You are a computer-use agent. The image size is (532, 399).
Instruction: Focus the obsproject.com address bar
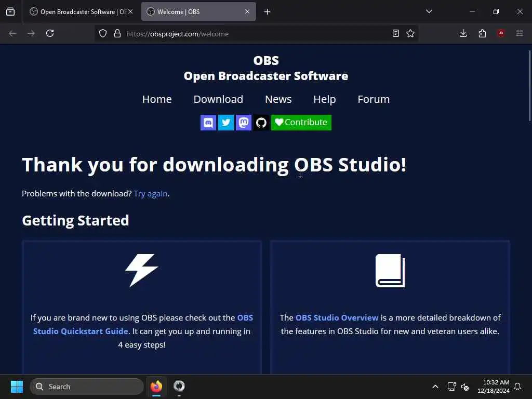[258, 34]
